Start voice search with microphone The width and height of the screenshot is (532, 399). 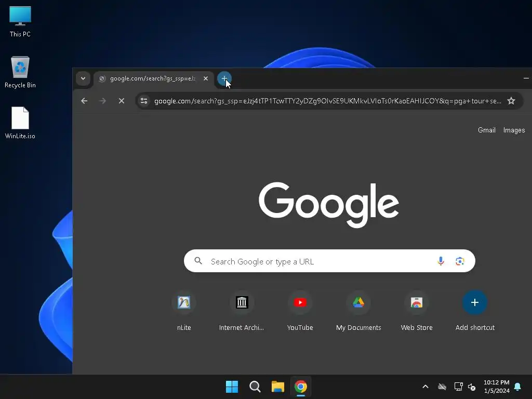click(x=441, y=261)
